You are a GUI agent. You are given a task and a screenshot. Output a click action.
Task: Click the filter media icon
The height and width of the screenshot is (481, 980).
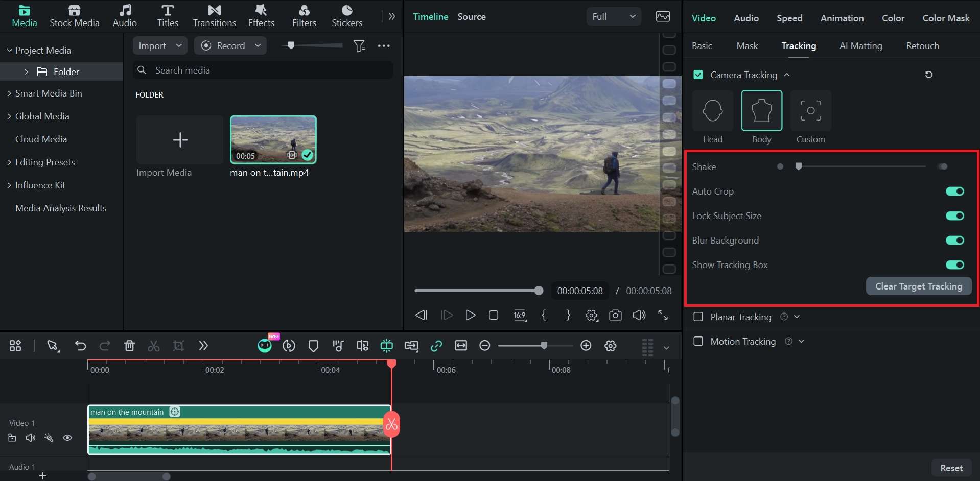pos(359,46)
